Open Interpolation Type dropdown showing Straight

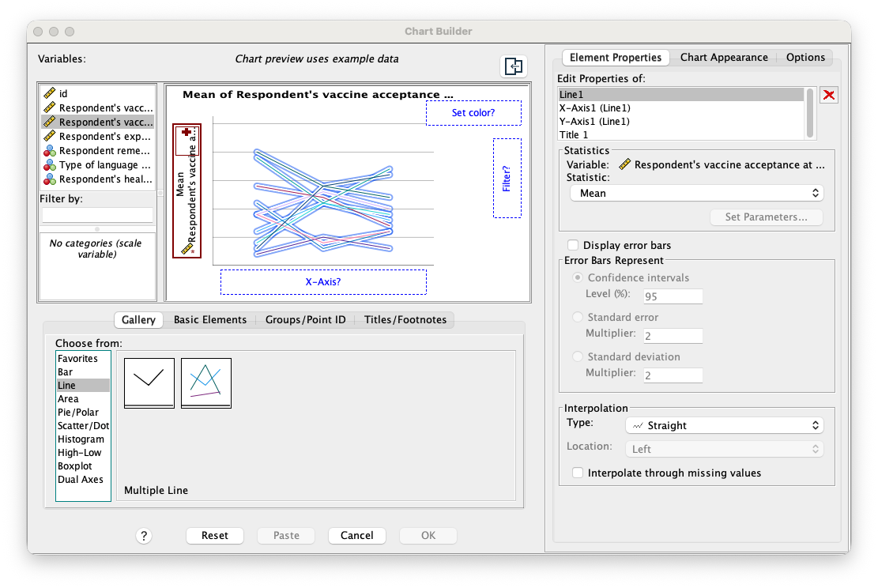724,426
